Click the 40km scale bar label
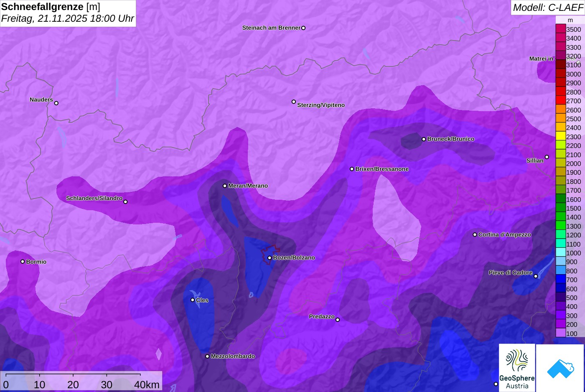 pyautogui.click(x=147, y=384)
